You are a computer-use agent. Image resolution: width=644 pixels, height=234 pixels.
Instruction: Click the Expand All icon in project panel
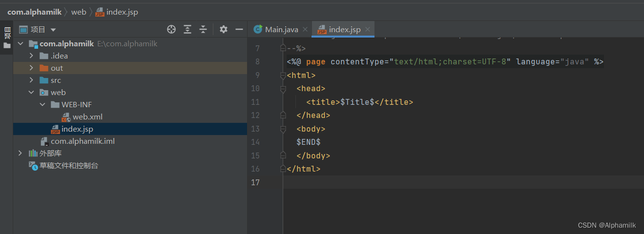(x=187, y=29)
